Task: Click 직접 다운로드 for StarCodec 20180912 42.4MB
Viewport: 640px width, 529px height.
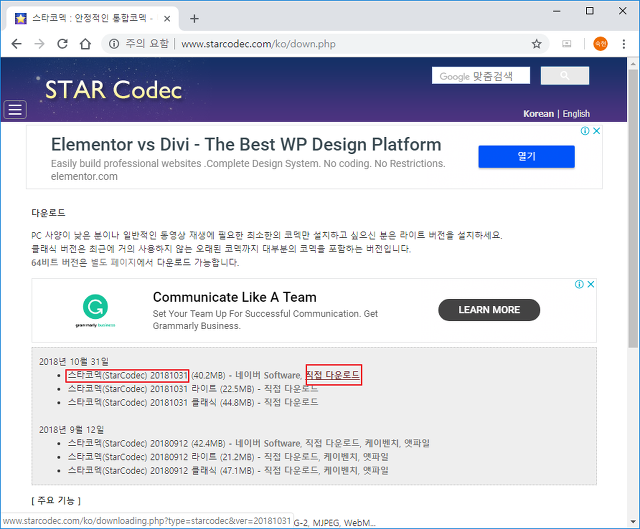Action: (332, 443)
